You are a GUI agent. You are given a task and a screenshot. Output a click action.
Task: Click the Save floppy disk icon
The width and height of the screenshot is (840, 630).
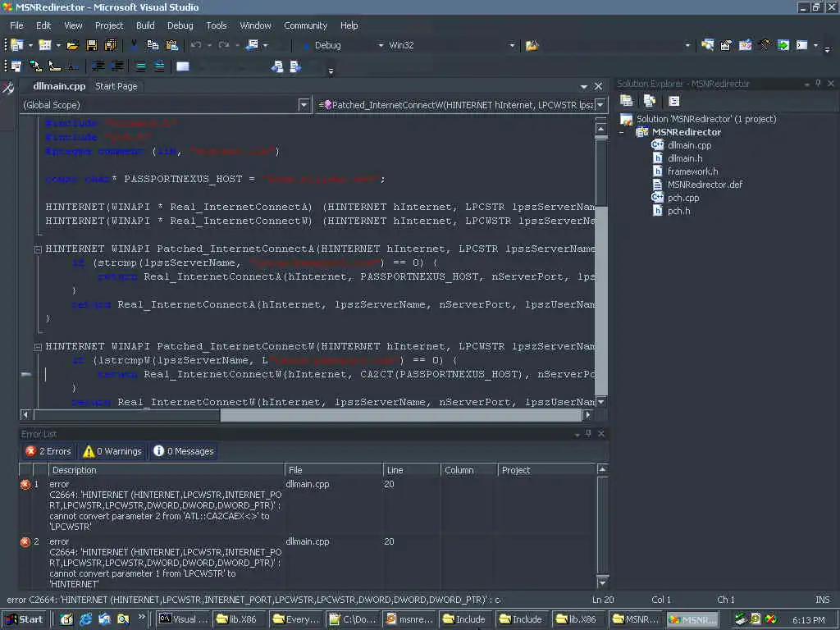[92, 46]
